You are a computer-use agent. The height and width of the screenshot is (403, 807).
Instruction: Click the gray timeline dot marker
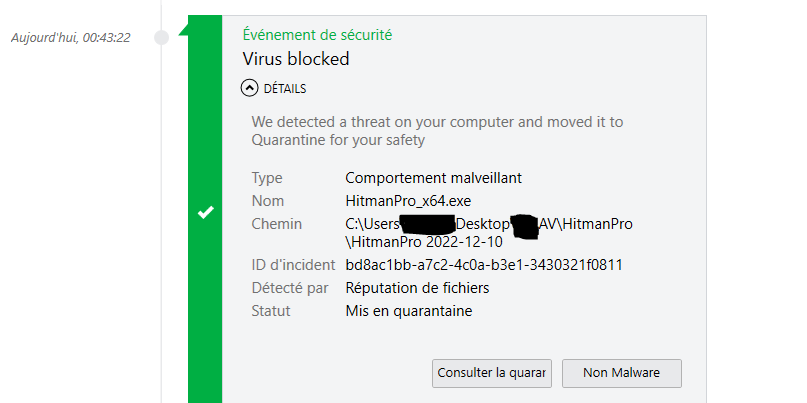coord(161,38)
